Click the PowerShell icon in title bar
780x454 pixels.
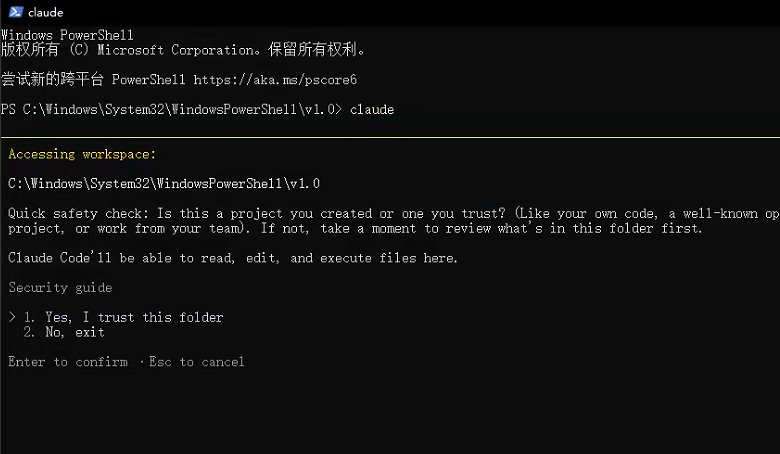click(x=15, y=12)
